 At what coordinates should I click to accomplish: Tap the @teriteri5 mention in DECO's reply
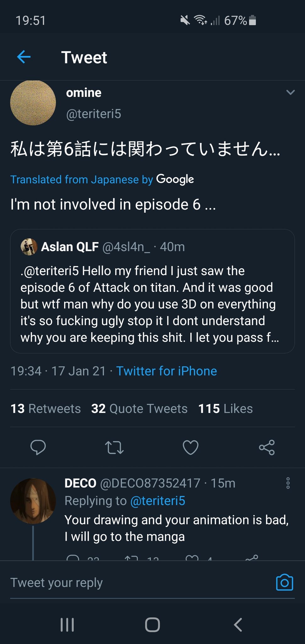(158, 501)
